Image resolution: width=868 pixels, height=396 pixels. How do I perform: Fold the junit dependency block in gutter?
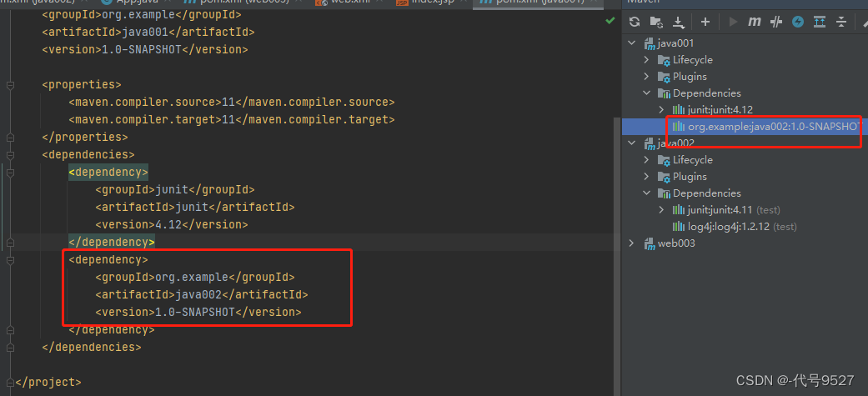point(9,173)
